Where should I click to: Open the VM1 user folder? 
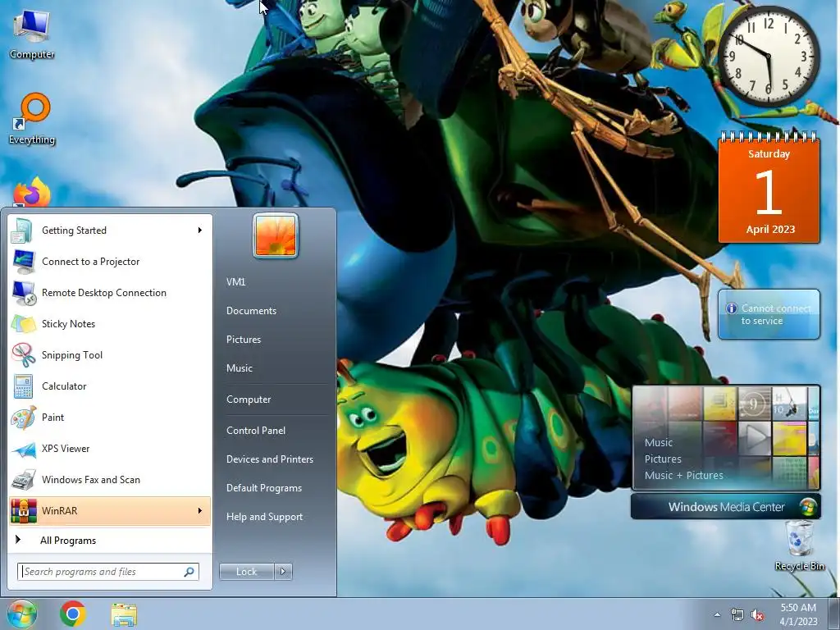click(x=235, y=282)
